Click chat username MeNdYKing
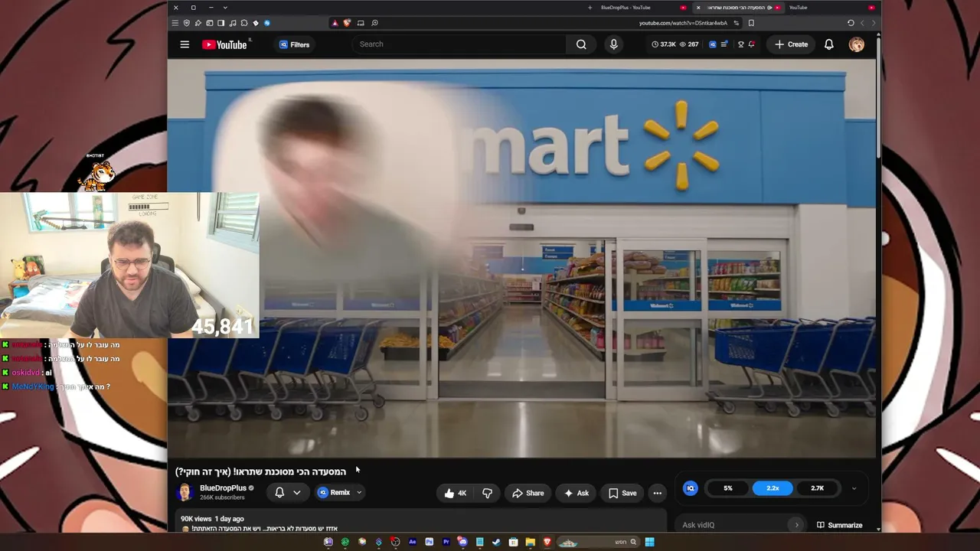 coord(33,386)
